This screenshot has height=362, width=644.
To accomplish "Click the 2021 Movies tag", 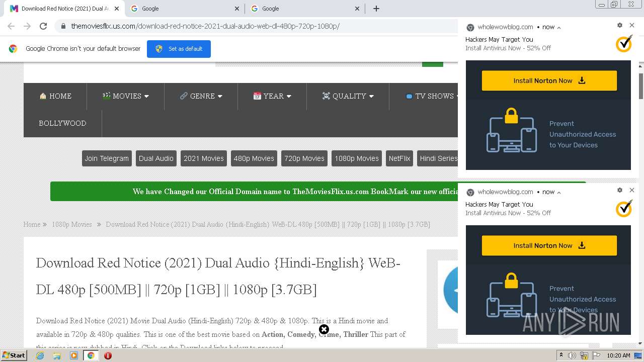I will (x=204, y=158).
